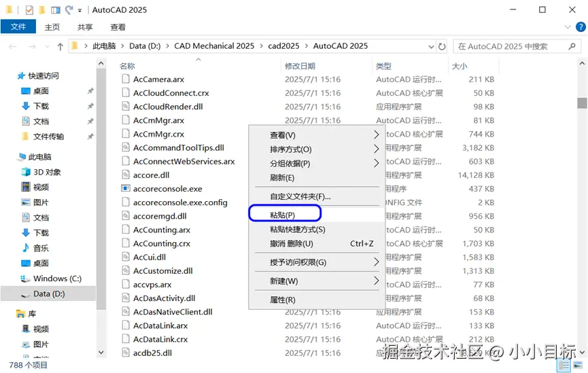Image resolution: width=588 pixels, height=373 pixels.
Task: Click the Properties checkmark icon in title bar
Action: (29, 10)
